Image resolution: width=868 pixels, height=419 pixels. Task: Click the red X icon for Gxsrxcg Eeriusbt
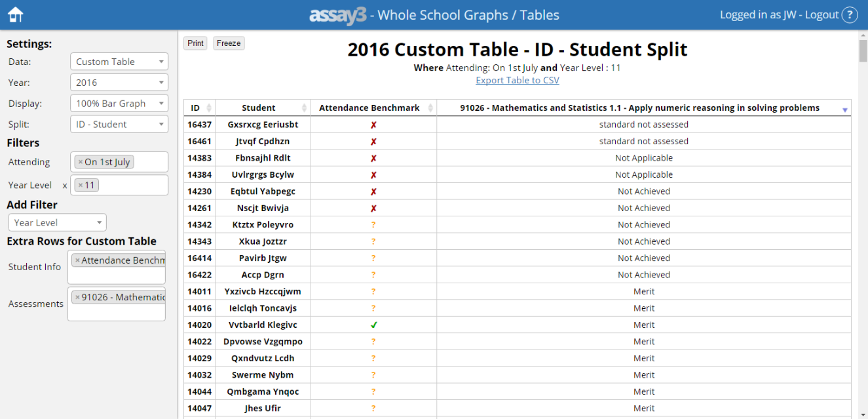coord(373,124)
